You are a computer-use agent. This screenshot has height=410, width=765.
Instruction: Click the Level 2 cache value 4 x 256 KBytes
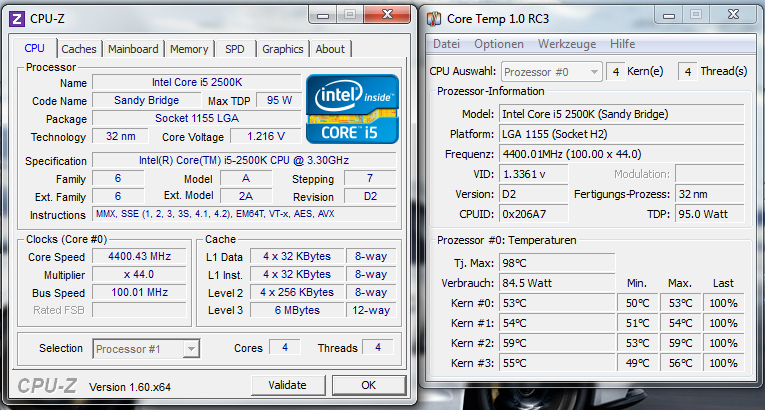(x=297, y=292)
